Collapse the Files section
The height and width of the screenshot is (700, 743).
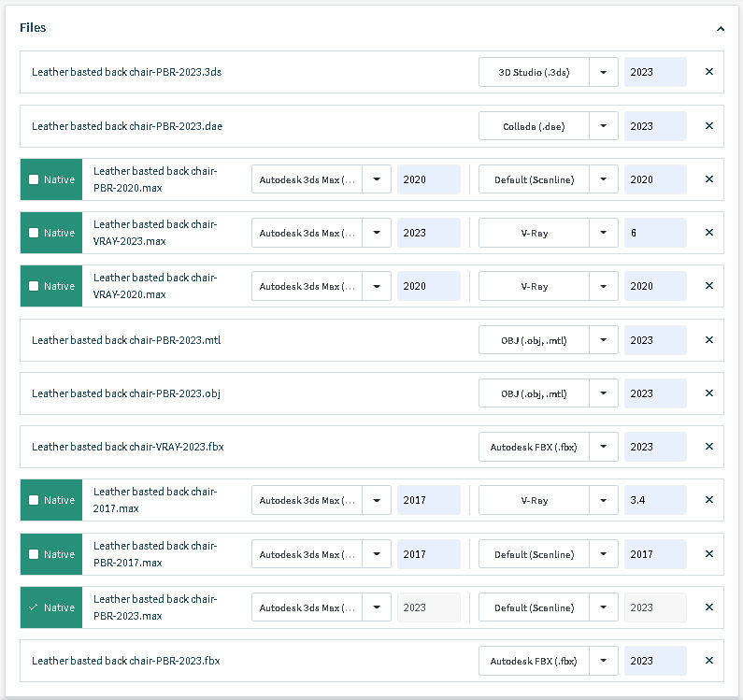[720, 29]
